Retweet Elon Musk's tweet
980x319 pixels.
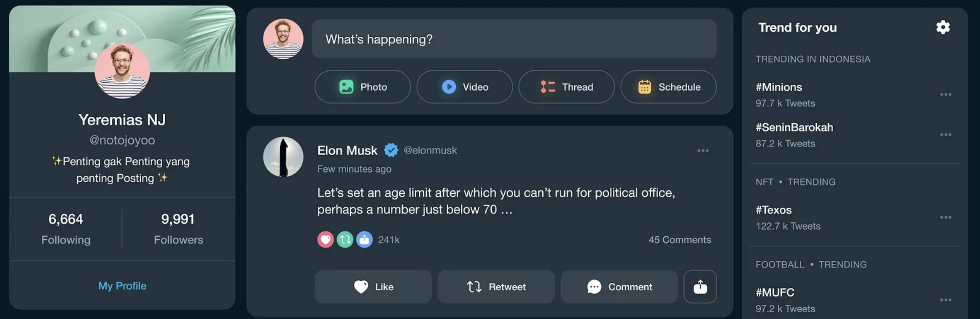pos(496,287)
